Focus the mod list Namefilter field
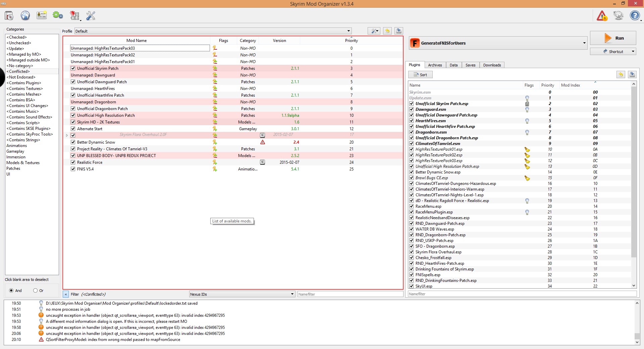 350,294
